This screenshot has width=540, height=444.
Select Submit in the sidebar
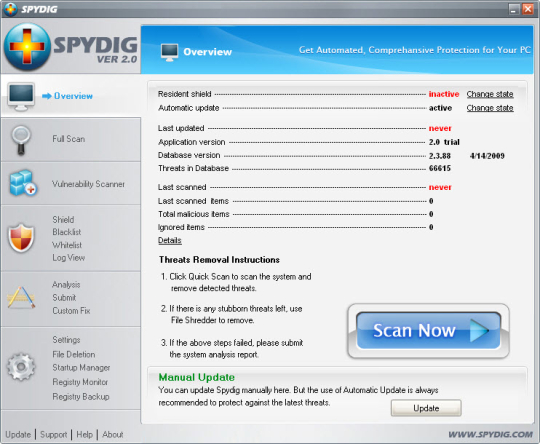coord(64,298)
